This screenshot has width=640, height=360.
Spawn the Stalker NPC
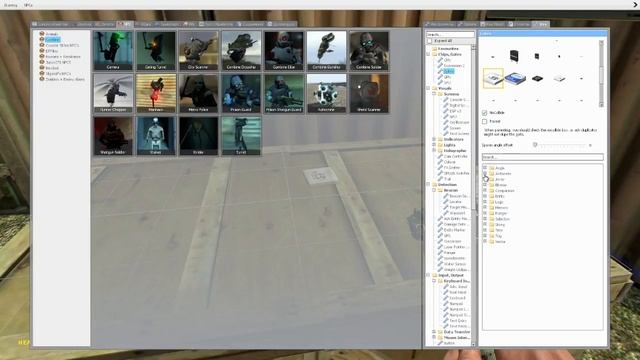[x=156, y=136]
